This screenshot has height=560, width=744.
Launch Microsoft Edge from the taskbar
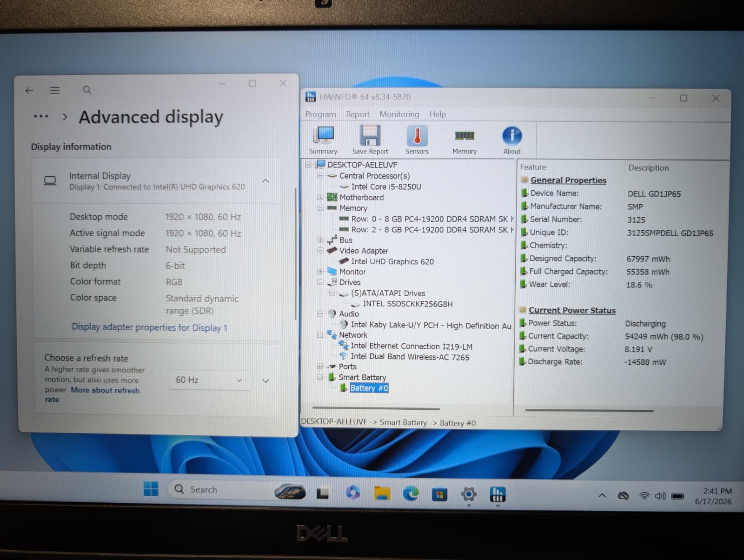[411, 493]
